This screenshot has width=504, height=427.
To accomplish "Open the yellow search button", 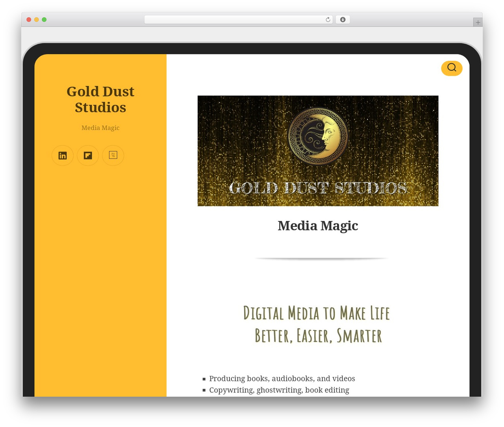I will point(452,68).
